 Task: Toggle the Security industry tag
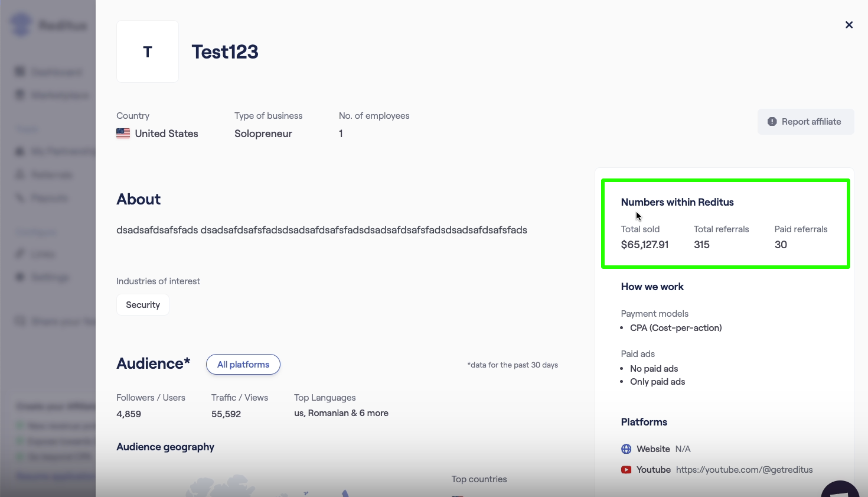click(142, 304)
